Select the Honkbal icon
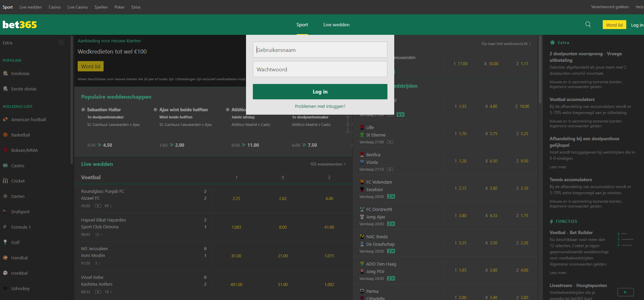This screenshot has height=300, width=644. tap(5, 273)
